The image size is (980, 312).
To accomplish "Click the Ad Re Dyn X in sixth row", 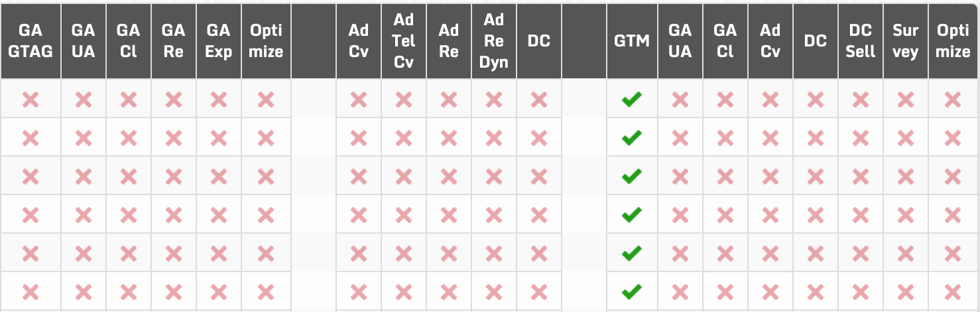I will (x=494, y=291).
